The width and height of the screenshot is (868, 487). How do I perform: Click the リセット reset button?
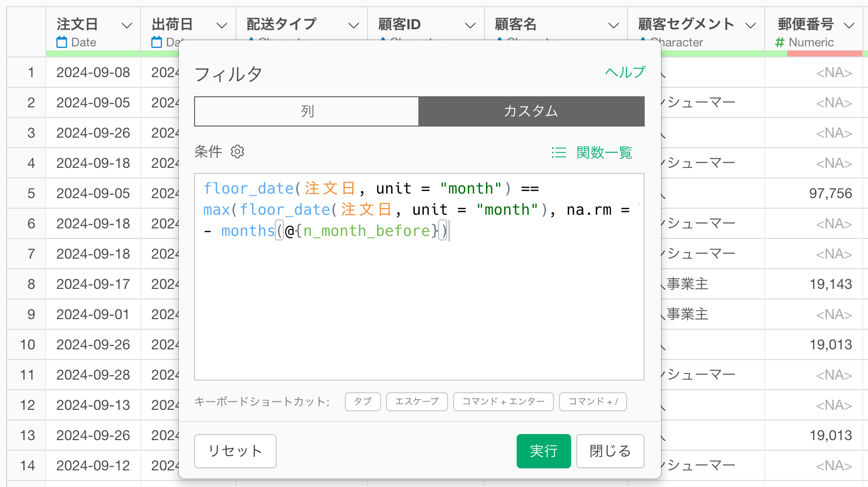pos(235,451)
